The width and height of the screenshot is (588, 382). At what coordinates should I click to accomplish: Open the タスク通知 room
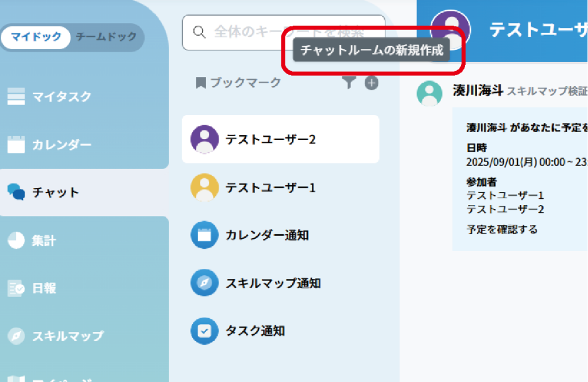(280, 331)
